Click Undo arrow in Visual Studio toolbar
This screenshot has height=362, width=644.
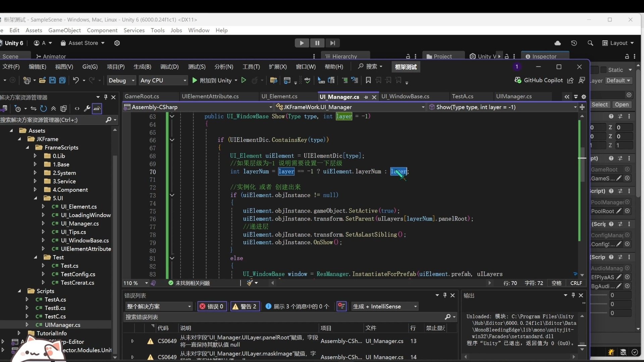pyautogui.click(x=76, y=80)
